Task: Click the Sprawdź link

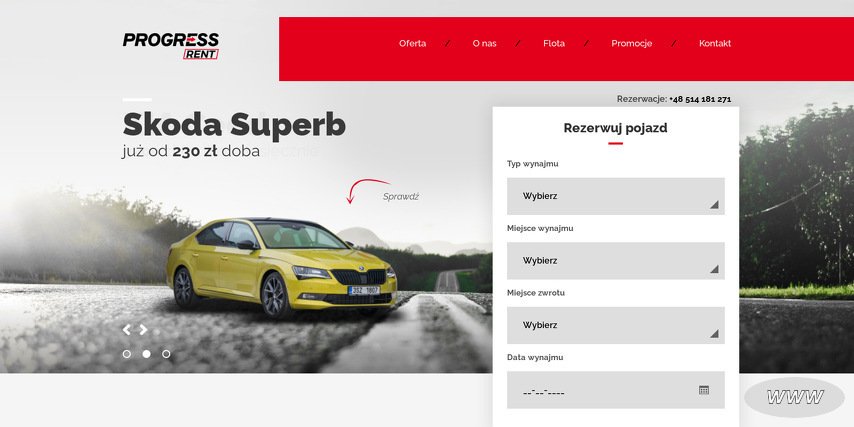Action: tap(400, 197)
